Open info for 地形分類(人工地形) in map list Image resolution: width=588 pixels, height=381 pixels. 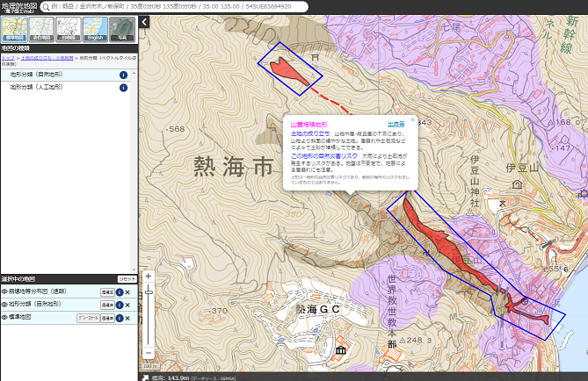[122, 88]
